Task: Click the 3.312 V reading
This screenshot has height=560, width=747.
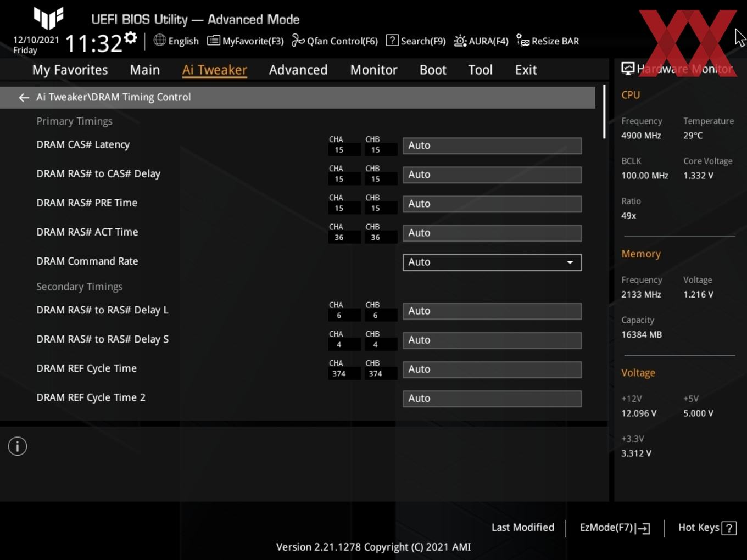Action: [636, 453]
